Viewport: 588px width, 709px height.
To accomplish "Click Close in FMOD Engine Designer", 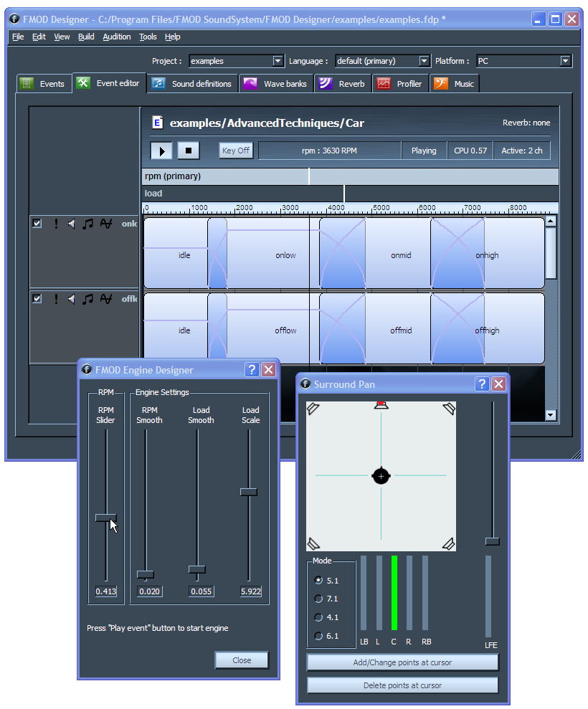I will coord(242,660).
